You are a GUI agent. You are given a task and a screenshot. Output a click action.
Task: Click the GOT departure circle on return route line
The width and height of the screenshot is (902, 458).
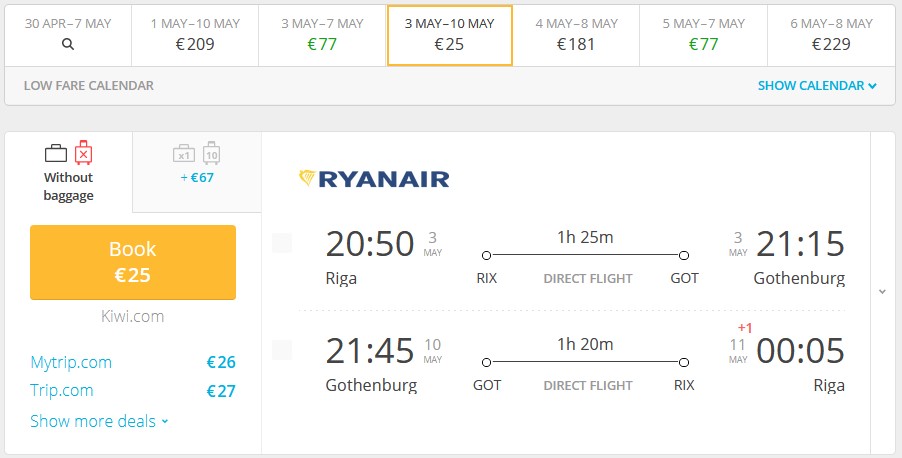(487, 362)
